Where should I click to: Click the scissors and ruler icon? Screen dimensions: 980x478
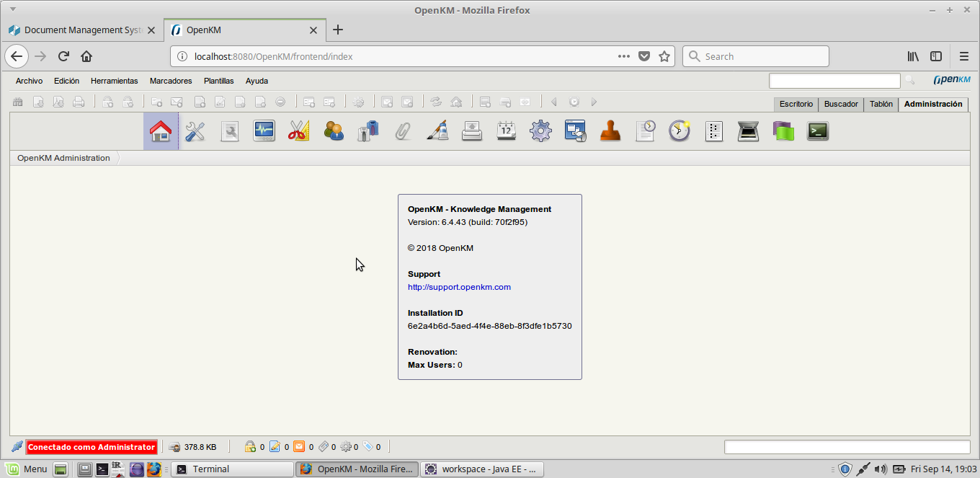coord(299,130)
